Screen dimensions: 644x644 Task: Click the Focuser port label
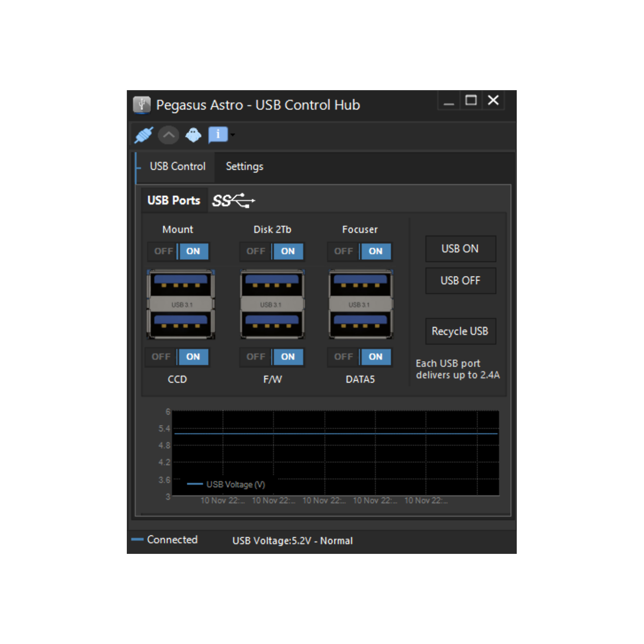pyautogui.click(x=360, y=230)
